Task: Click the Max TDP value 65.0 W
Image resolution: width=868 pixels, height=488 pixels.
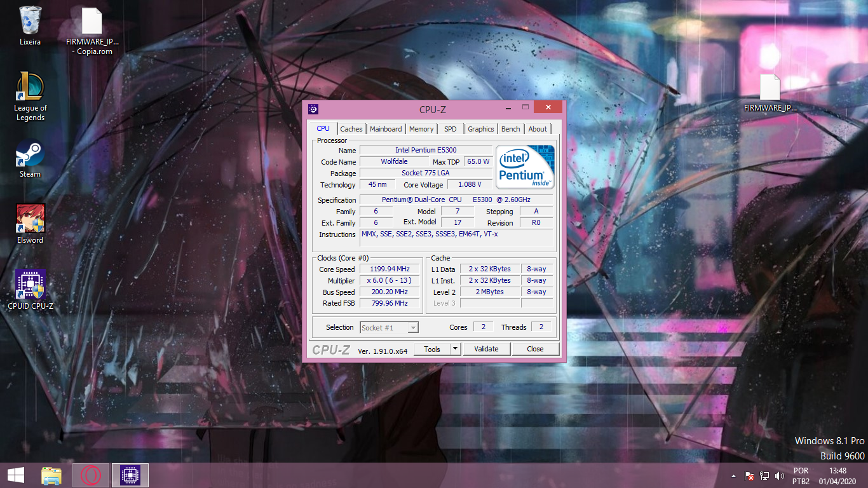Action: tap(478, 162)
